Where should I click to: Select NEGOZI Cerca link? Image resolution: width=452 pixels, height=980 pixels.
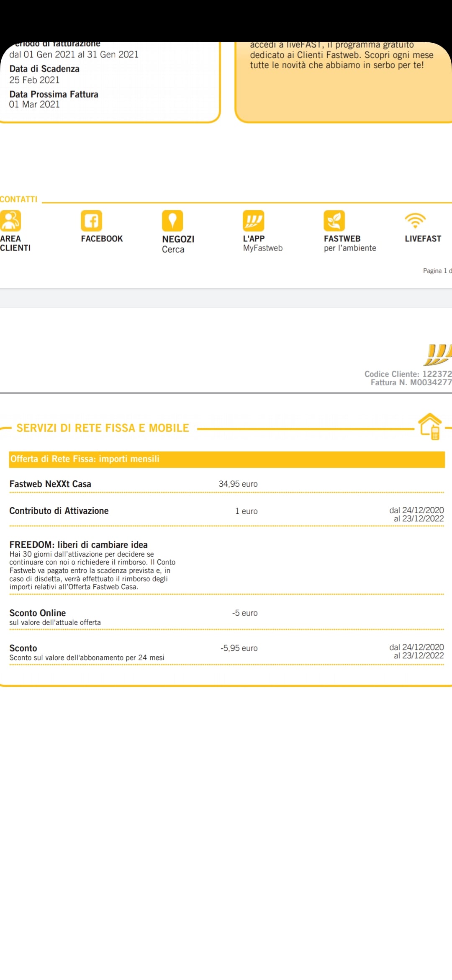click(x=178, y=244)
